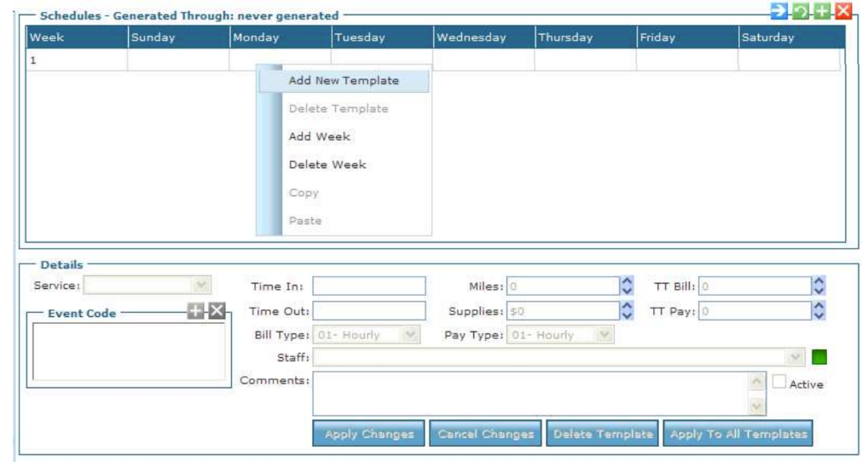The height and width of the screenshot is (462, 868).
Task: Select Add Week in context menu
Action: (320, 136)
